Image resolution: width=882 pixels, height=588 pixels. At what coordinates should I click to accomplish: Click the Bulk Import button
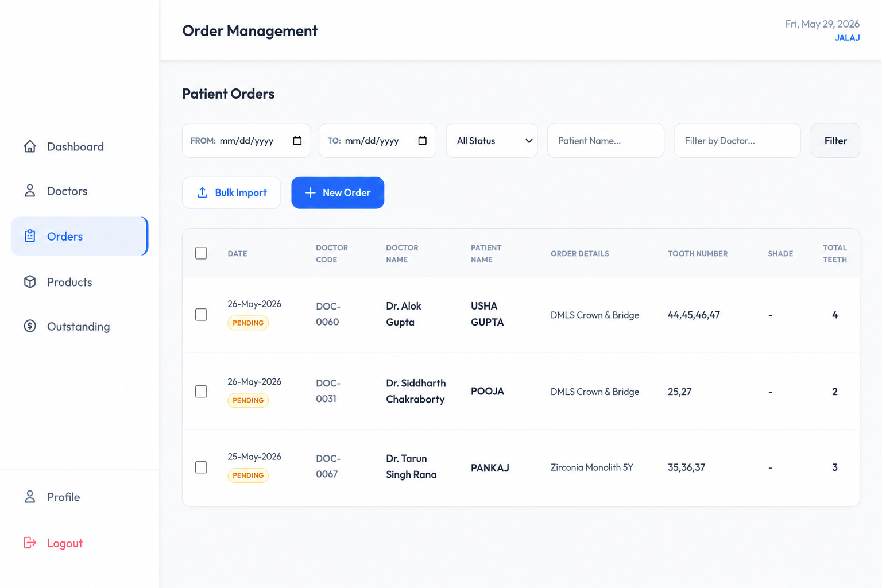[x=231, y=193]
